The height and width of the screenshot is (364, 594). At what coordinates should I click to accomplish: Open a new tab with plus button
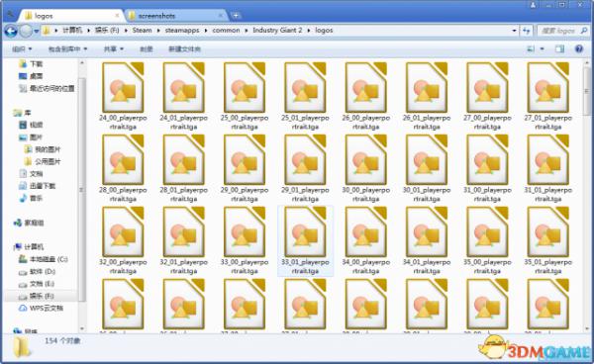(236, 16)
